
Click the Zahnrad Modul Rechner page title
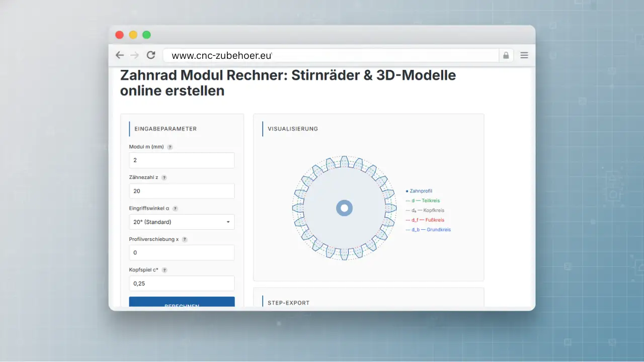click(x=288, y=83)
